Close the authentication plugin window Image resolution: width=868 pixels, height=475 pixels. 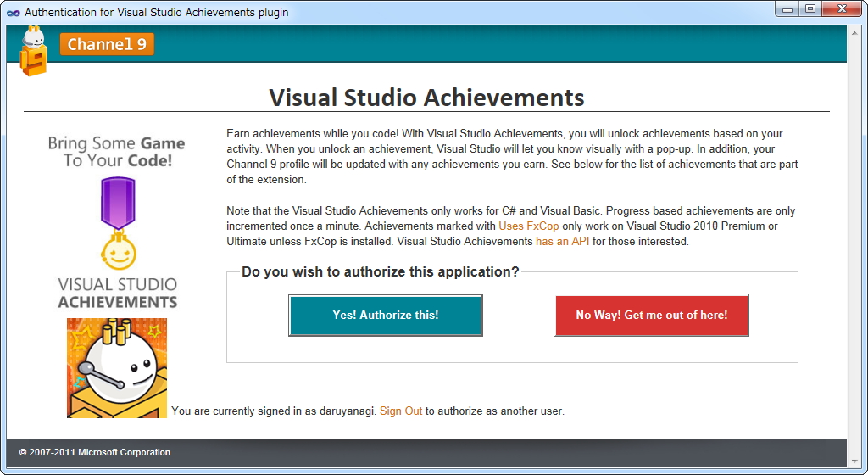pos(842,9)
